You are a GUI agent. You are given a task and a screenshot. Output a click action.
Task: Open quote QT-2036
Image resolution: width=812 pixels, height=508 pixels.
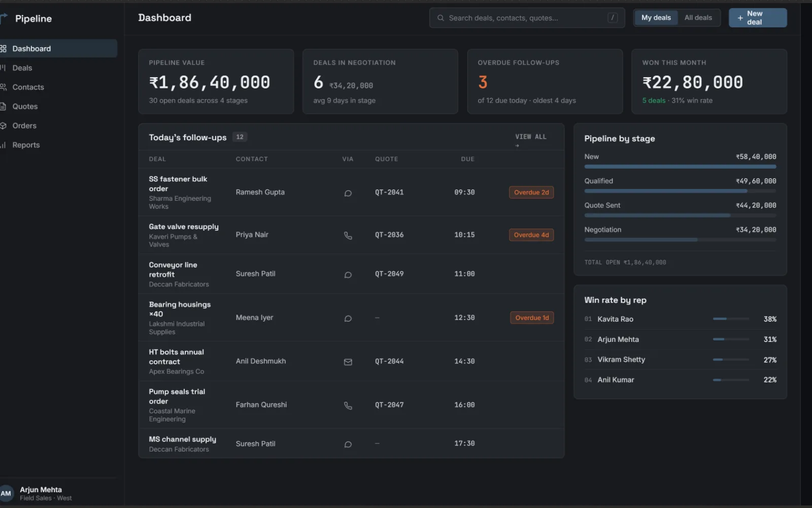click(389, 235)
